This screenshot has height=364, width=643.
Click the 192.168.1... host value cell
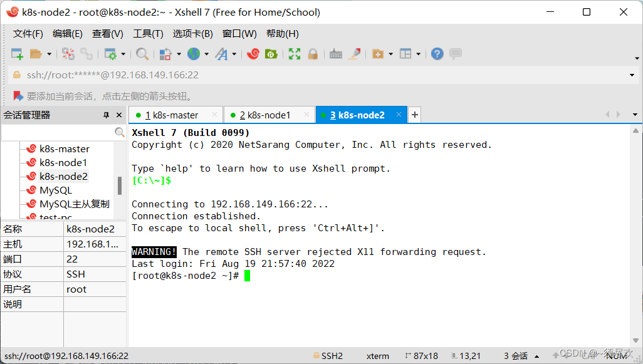pos(95,244)
